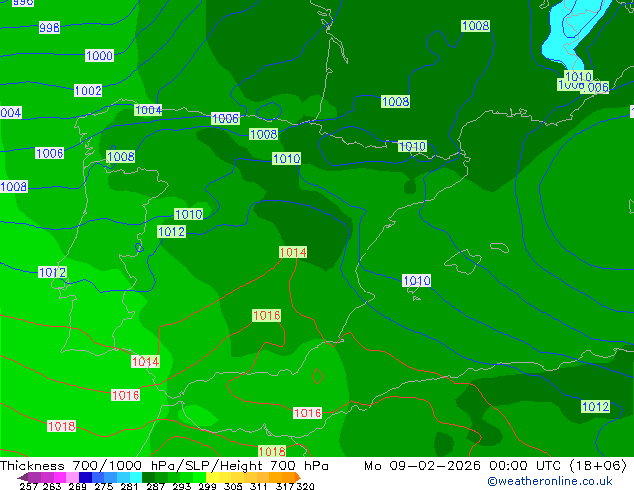Click the small closed red diamond-shaped contour

click(x=318, y=376)
